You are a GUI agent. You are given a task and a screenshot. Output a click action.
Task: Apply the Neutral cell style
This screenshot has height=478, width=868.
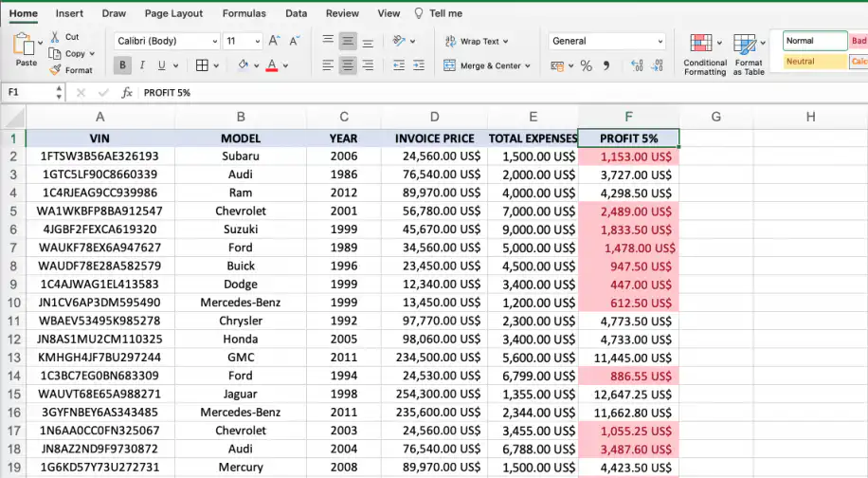(x=815, y=62)
